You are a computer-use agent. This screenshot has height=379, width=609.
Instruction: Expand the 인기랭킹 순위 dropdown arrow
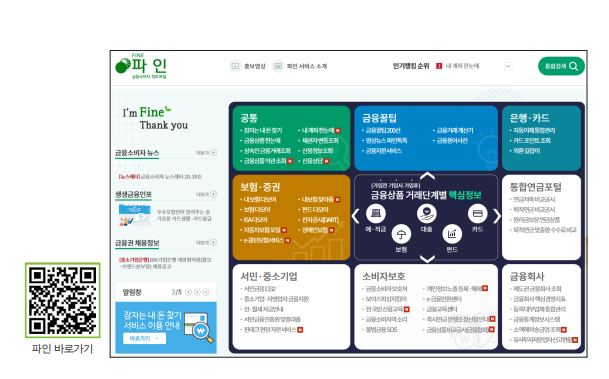508,66
